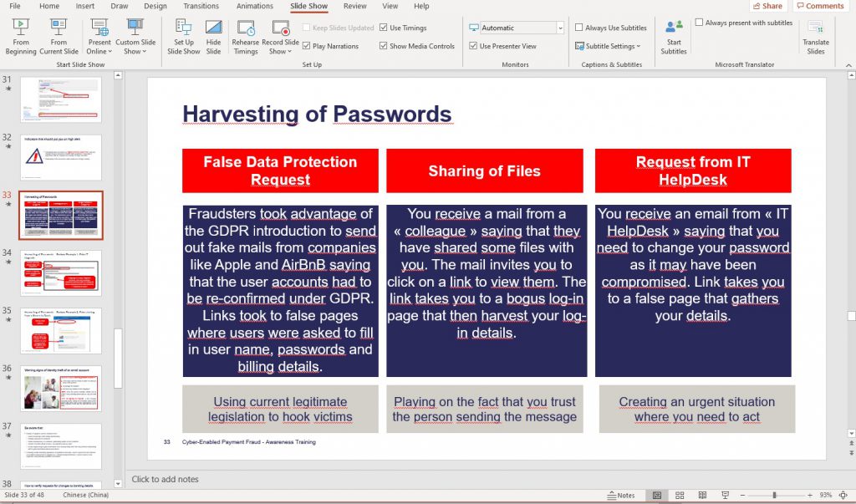Click the Hide Slide button

(213, 37)
